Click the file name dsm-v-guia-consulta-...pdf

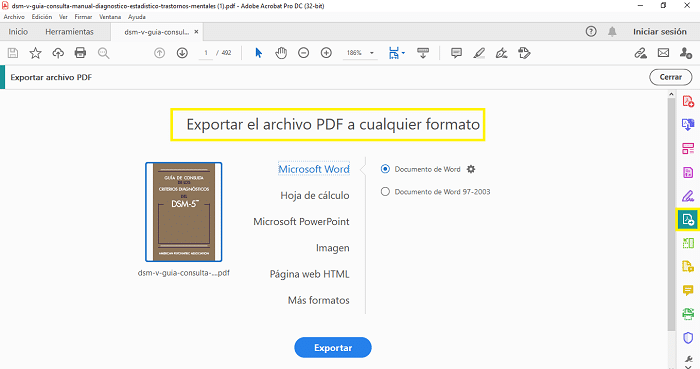[x=183, y=273]
